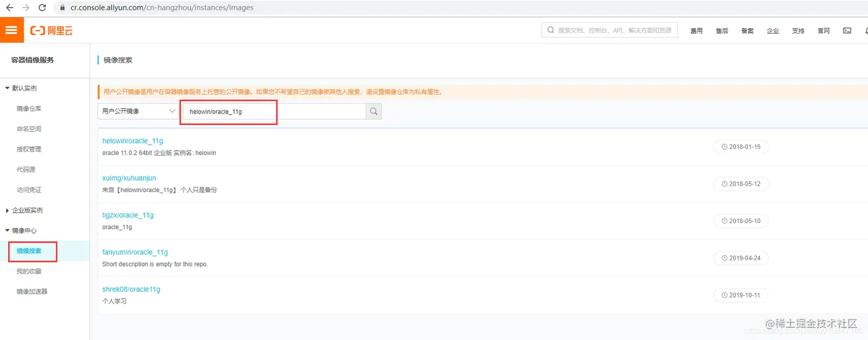Select 镜像搜索 in sidebar
Image resolution: width=868 pixels, height=340 pixels.
(x=29, y=251)
